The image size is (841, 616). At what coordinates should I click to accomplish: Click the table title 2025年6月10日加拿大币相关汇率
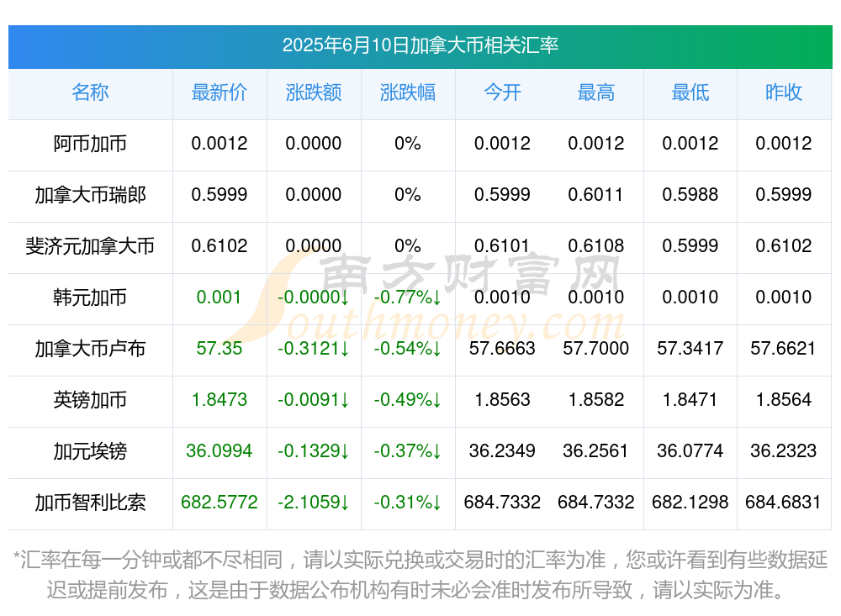point(420,45)
